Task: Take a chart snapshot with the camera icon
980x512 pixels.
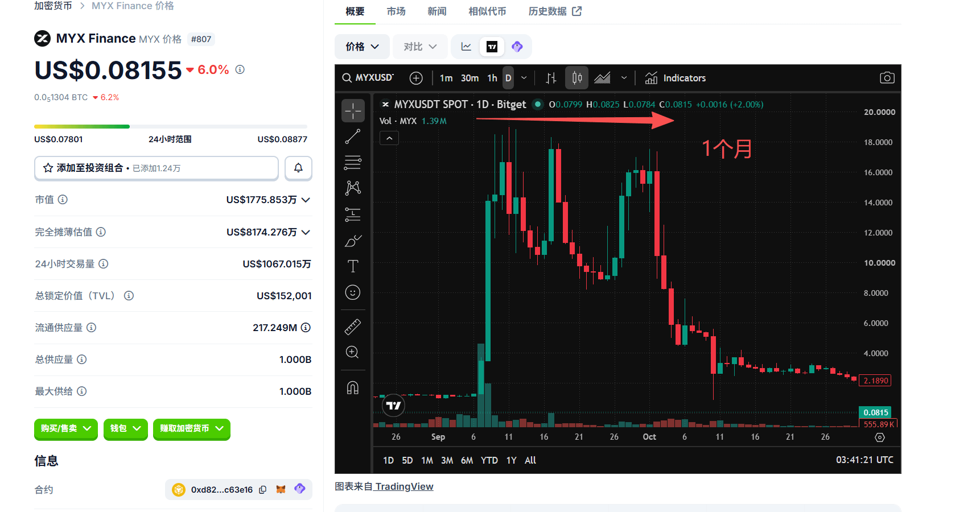Action: (887, 78)
